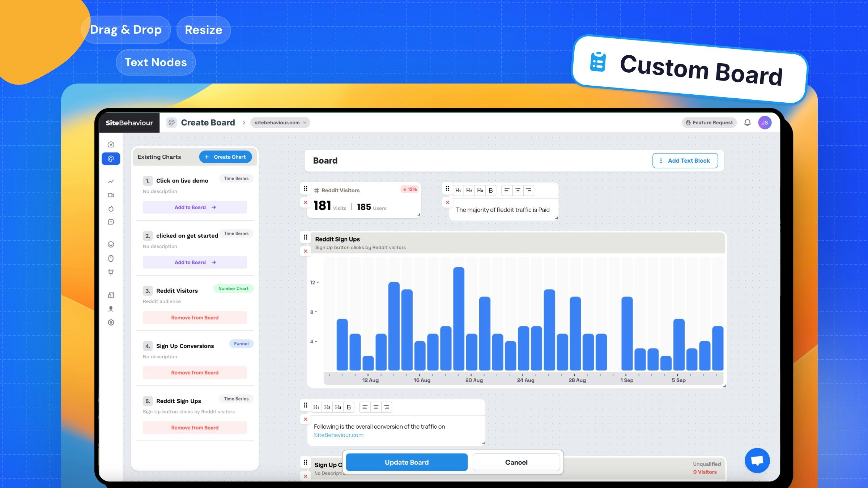The image size is (868, 488).
Task: Open the chat-bubble feedback sidebar icon
Action: coord(111,222)
